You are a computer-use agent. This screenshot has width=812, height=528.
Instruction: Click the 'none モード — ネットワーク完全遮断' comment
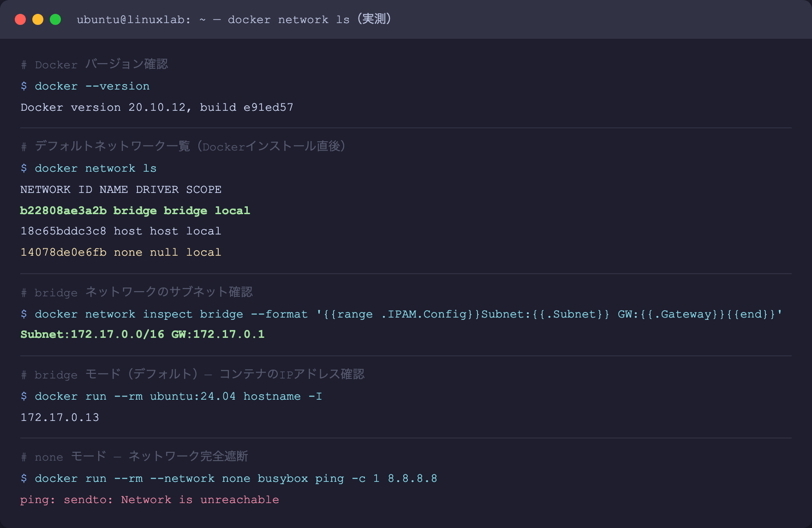(134, 456)
